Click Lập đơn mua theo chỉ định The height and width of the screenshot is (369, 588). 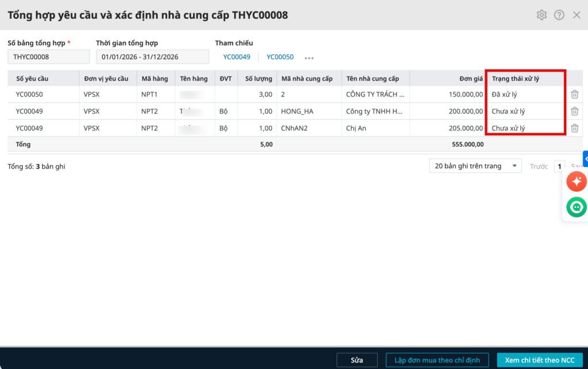pos(437,360)
